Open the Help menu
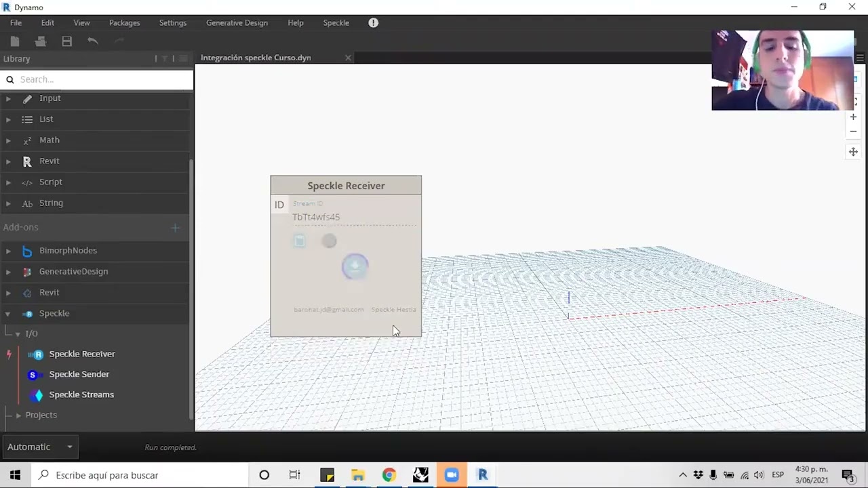The width and height of the screenshot is (868, 488). pyautogui.click(x=296, y=22)
